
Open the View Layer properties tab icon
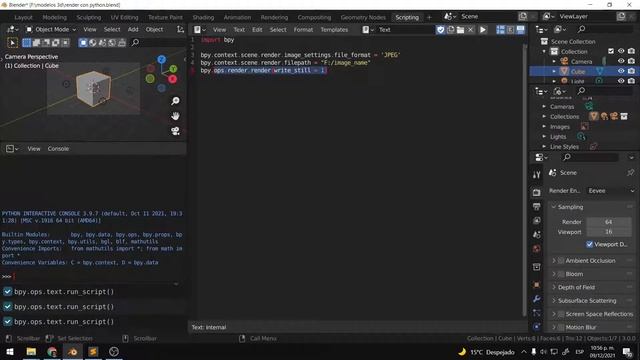[537, 220]
